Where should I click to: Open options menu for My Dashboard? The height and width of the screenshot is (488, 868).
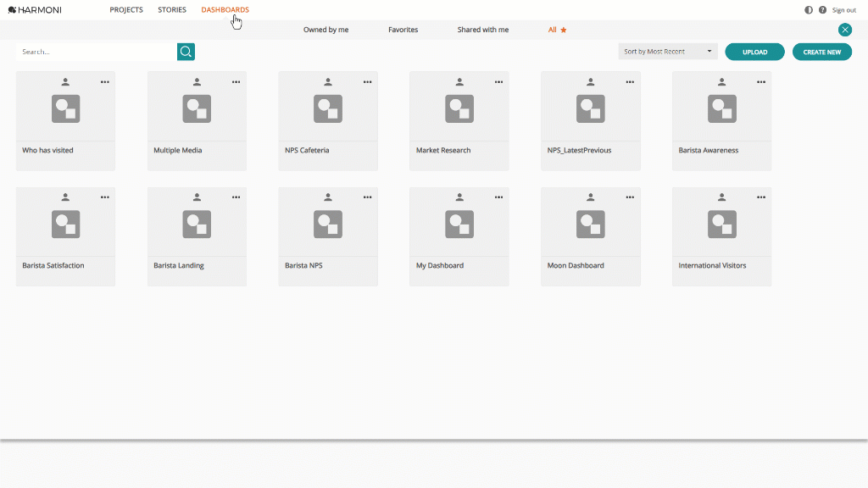click(498, 197)
